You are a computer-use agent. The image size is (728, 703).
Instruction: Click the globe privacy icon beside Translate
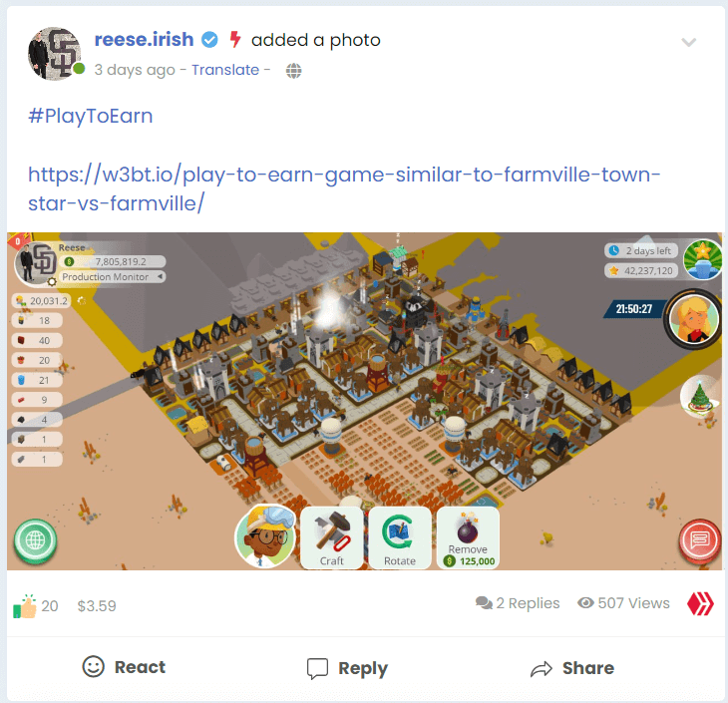(x=293, y=71)
